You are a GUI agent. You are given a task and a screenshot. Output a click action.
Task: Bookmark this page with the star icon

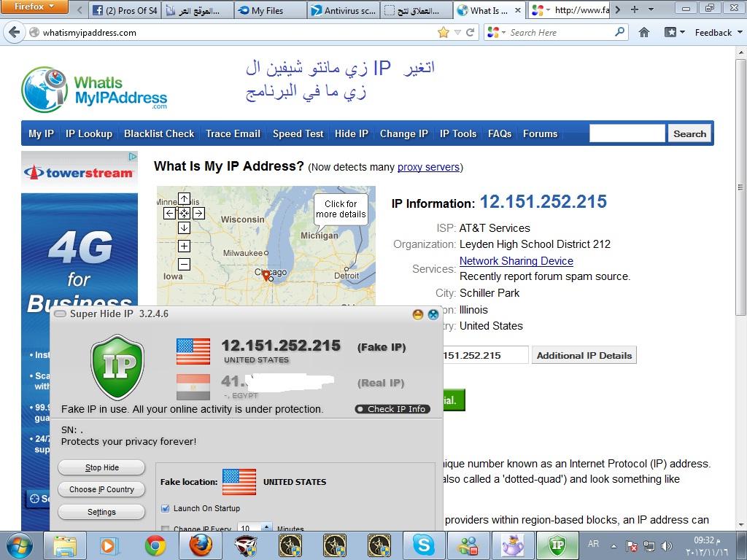point(444,32)
